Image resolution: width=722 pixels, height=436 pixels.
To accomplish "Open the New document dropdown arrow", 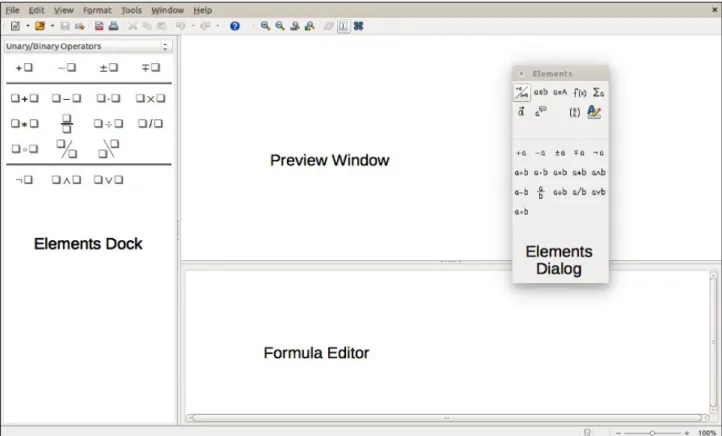I will (28, 26).
